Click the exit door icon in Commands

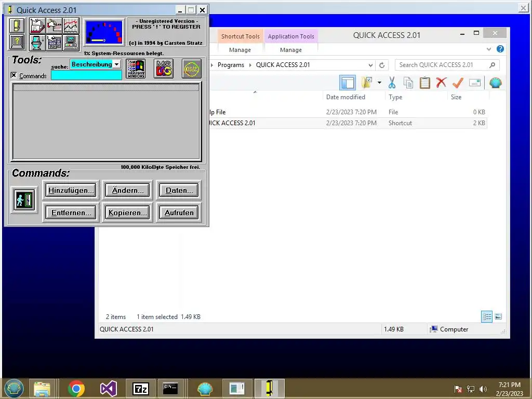pyautogui.click(x=24, y=200)
